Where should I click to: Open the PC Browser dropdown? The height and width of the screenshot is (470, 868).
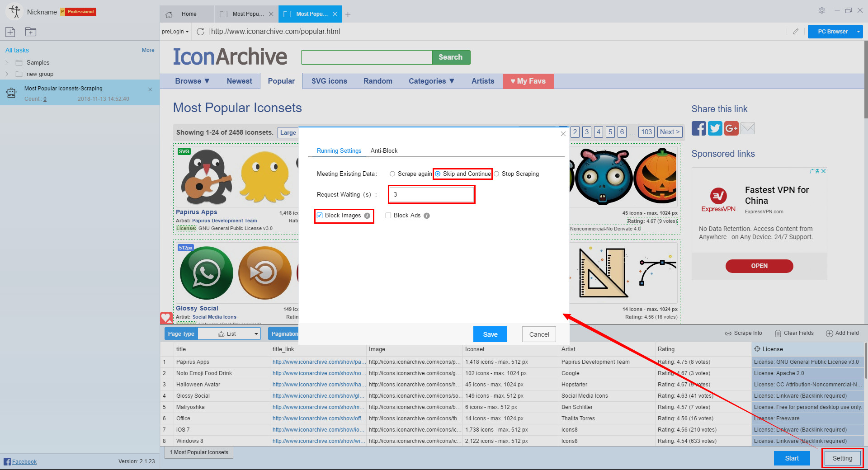[857, 32]
